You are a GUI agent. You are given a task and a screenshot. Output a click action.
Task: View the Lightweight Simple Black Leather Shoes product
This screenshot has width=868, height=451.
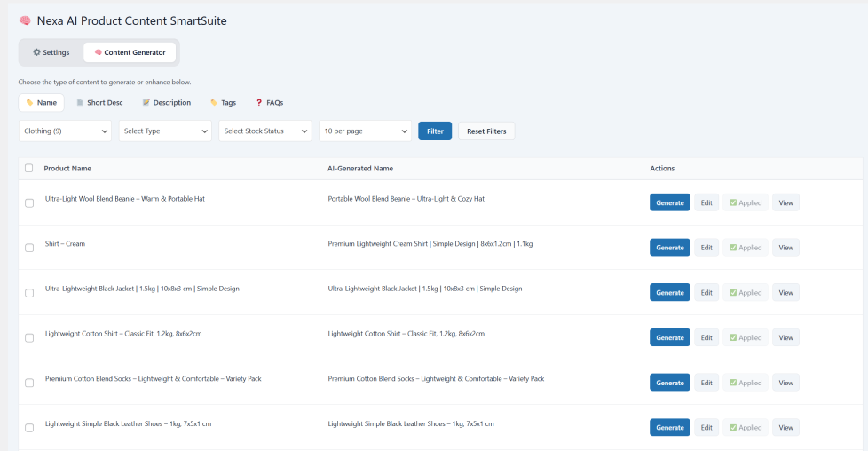coord(786,428)
